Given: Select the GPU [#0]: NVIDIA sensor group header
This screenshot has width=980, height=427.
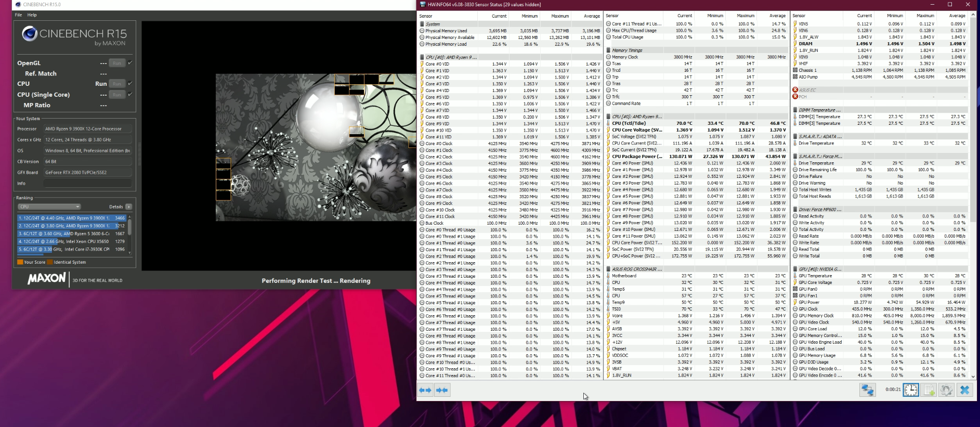Looking at the screenshot, I should pyautogui.click(x=881, y=269).
